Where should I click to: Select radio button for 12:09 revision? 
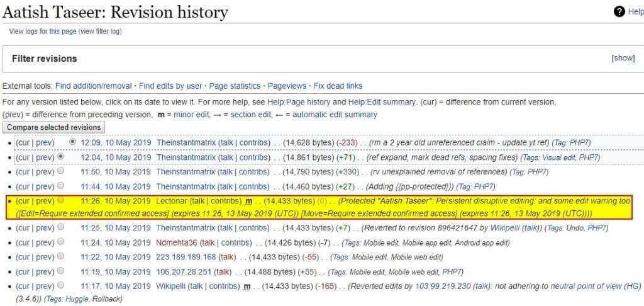pyautogui.click(x=73, y=142)
